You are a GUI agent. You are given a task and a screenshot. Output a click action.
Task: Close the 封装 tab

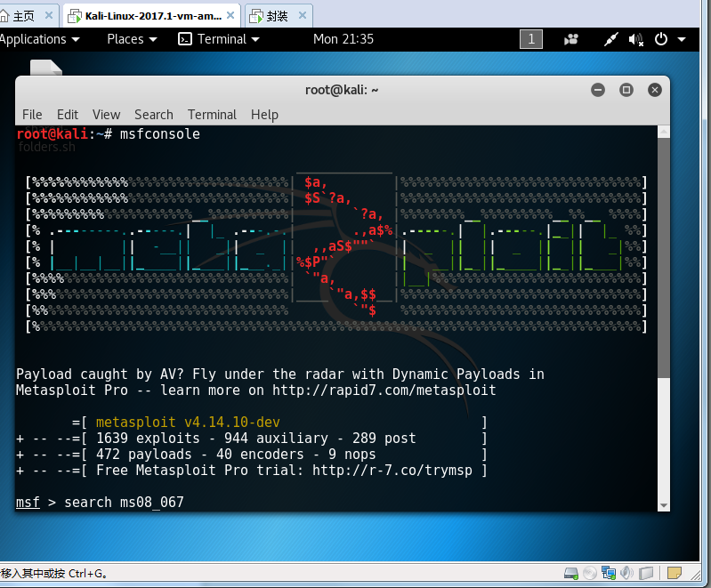[x=303, y=15]
